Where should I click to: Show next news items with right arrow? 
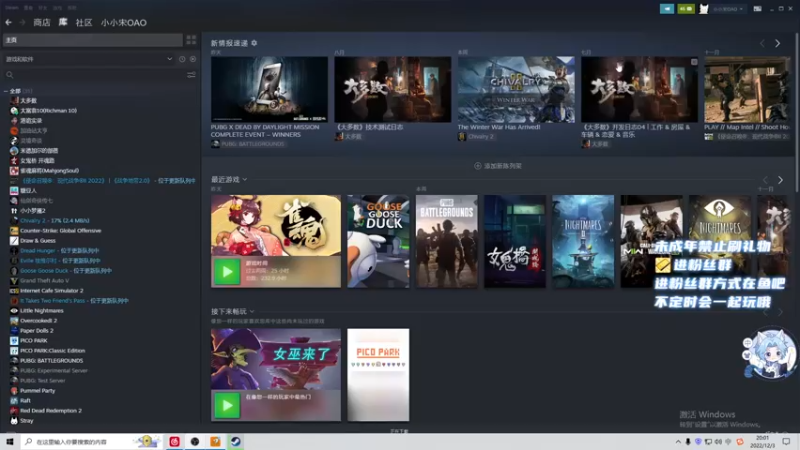click(x=778, y=43)
